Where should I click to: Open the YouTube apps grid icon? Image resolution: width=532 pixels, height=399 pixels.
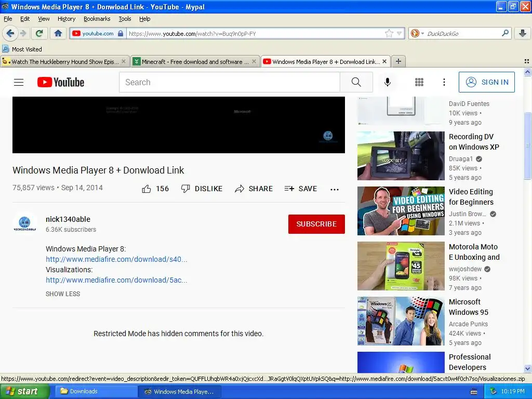(419, 82)
